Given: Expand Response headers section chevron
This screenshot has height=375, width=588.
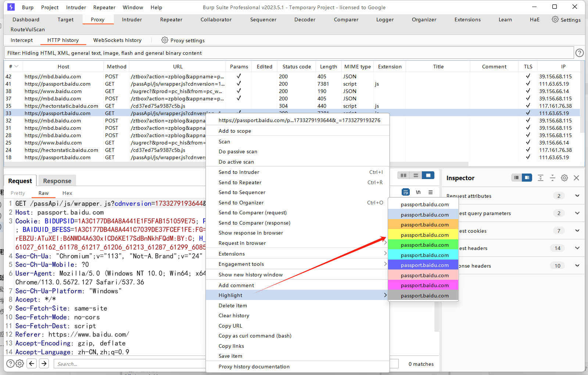Looking at the screenshot, I should [577, 265].
